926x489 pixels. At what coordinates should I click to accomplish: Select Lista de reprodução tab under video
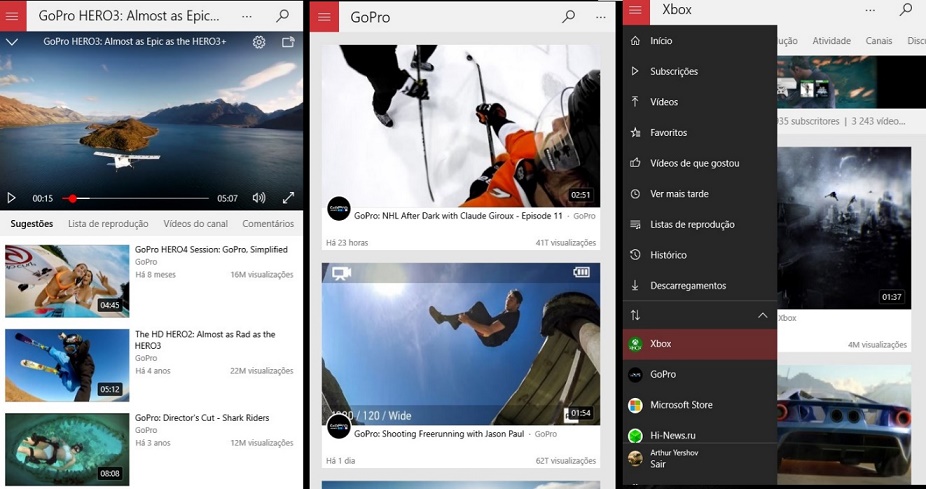pyautogui.click(x=108, y=224)
